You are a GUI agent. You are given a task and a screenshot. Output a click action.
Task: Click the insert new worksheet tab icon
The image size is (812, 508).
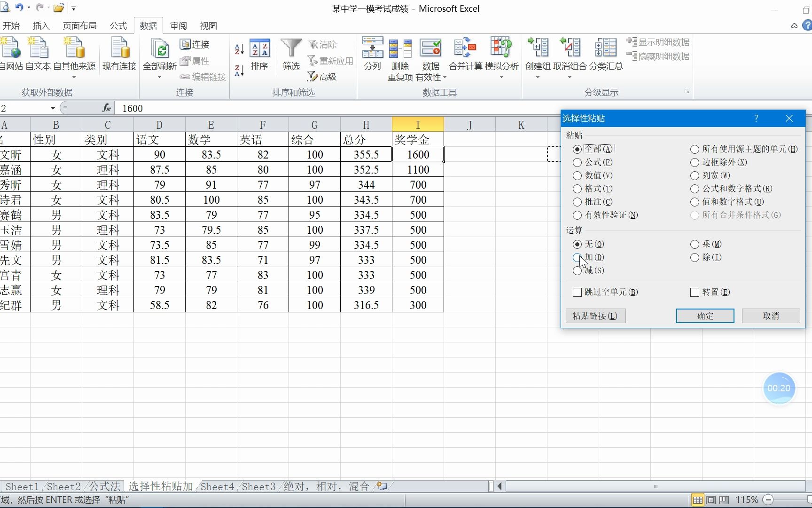[x=382, y=486]
